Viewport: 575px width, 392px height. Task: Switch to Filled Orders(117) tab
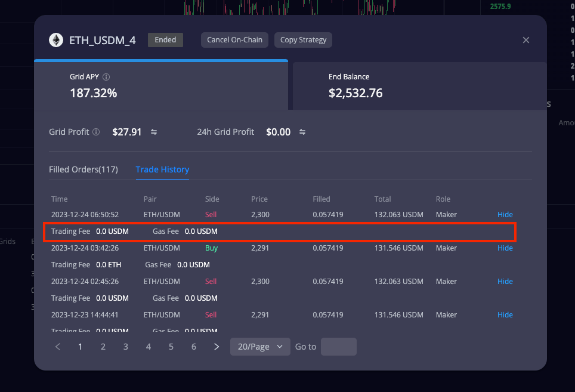(84, 169)
